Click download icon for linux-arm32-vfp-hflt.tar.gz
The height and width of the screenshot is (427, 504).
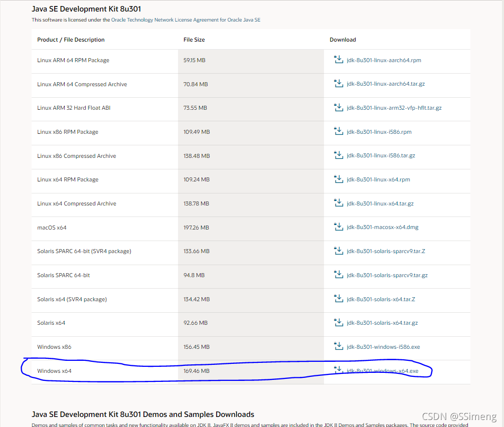pyautogui.click(x=339, y=107)
